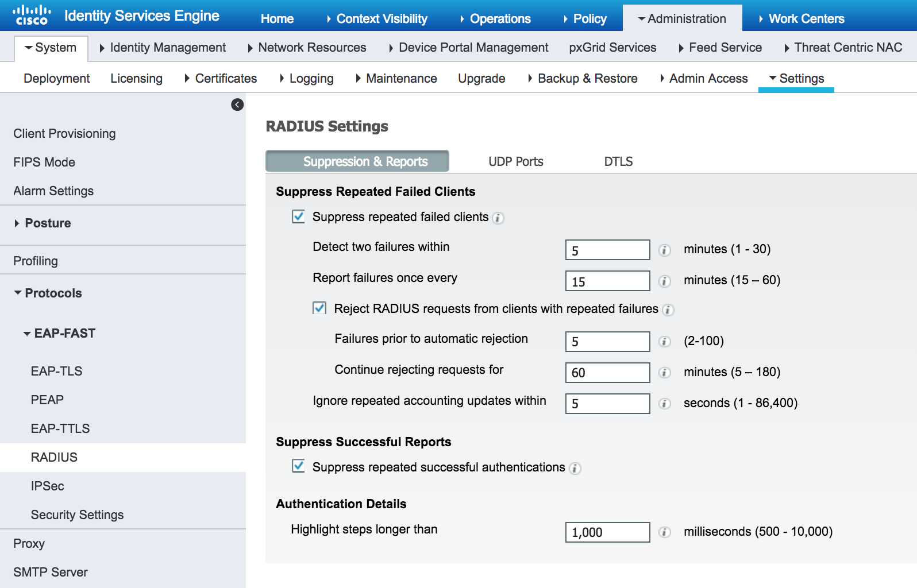917x588 pixels.
Task: Select FIPS Mode in sidebar
Action: 44,163
